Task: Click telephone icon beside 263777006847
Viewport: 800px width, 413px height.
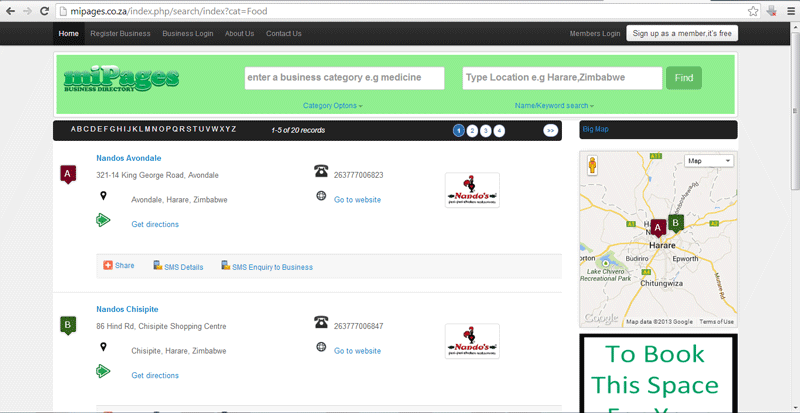Action: (321, 322)
